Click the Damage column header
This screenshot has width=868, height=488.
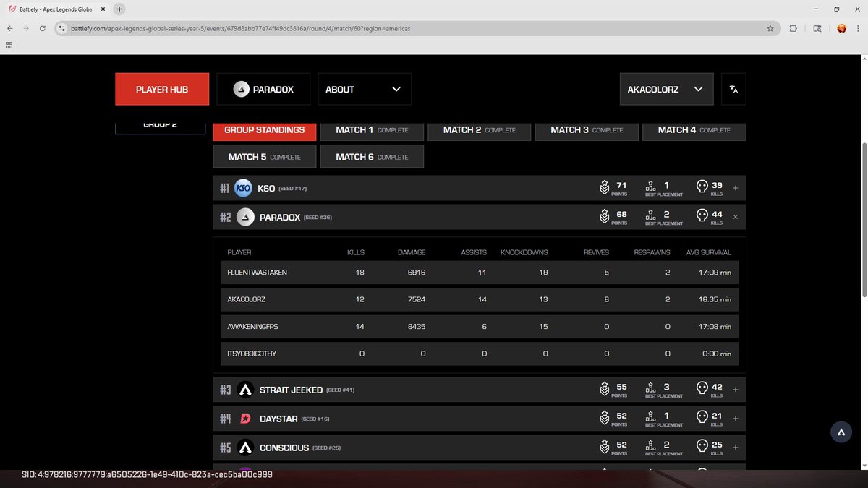[x=412, y=252]
